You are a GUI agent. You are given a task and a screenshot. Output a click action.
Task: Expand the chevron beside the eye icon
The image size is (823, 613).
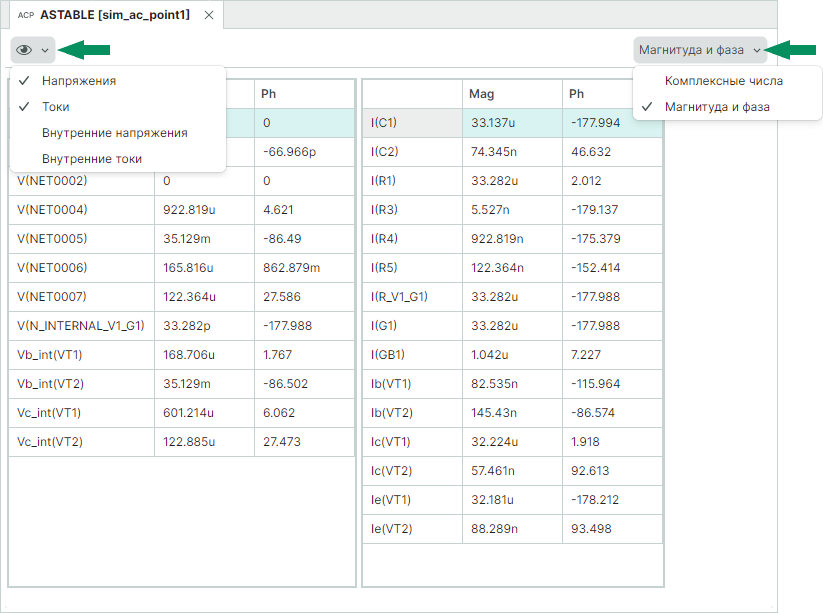(x=45, y=50)
